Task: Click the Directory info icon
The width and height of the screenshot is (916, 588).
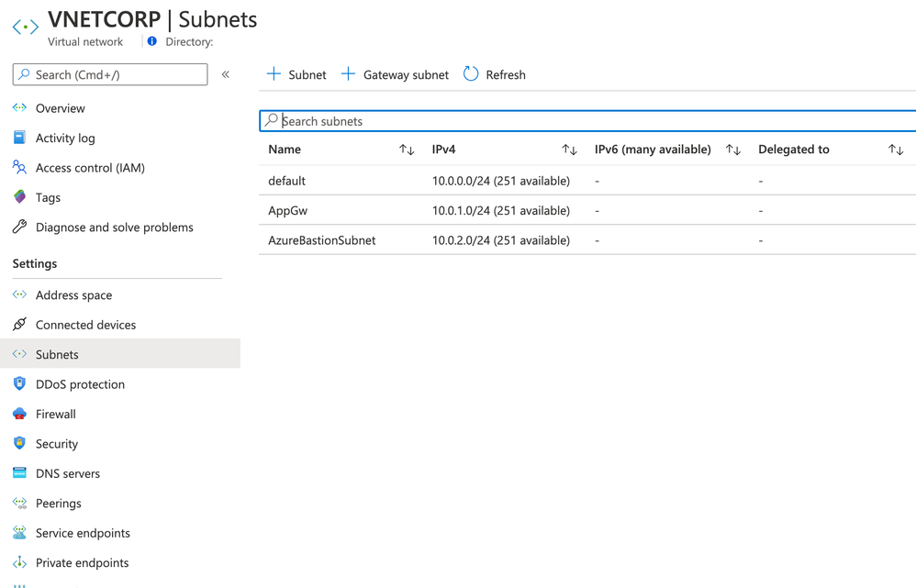Action: [x=151, y=41]
